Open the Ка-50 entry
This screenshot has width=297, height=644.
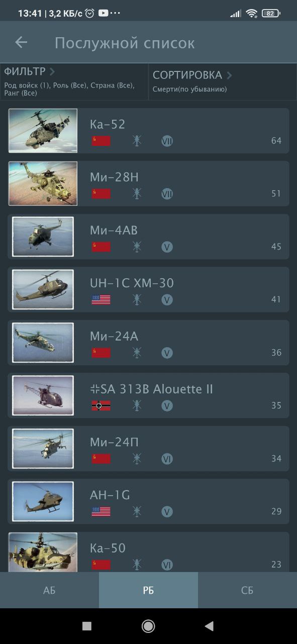148,552
